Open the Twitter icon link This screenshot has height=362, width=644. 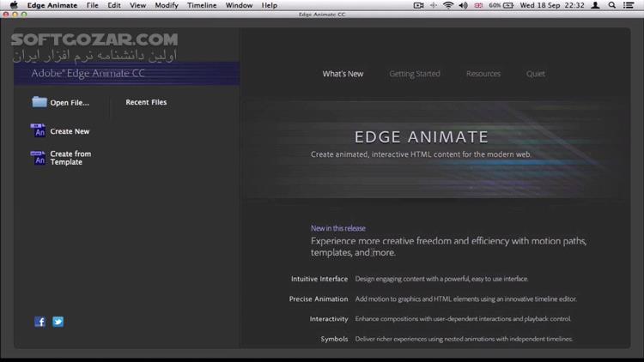point(58,322)
